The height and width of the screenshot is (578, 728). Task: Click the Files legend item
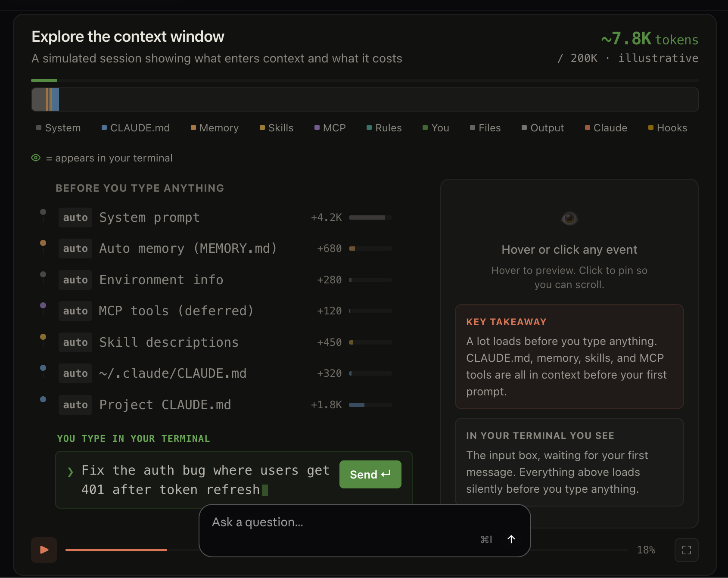(x=485, y=128)
